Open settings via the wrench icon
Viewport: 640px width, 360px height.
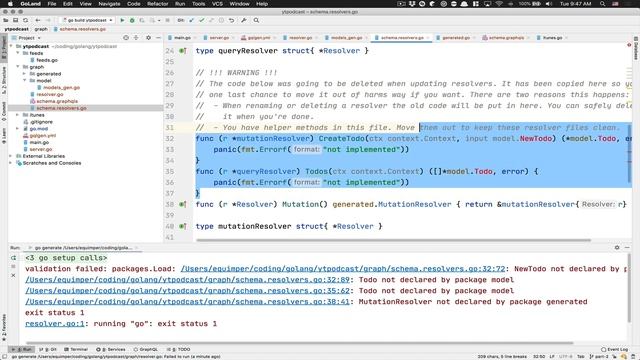[244, 20]
